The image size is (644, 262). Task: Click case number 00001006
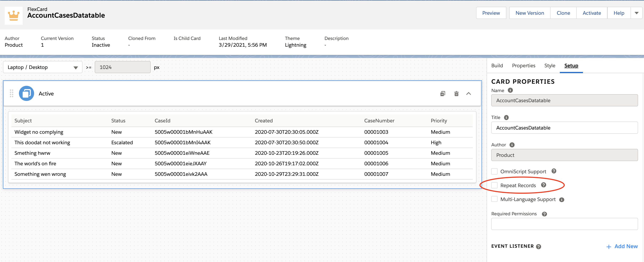tap(376, 164)
